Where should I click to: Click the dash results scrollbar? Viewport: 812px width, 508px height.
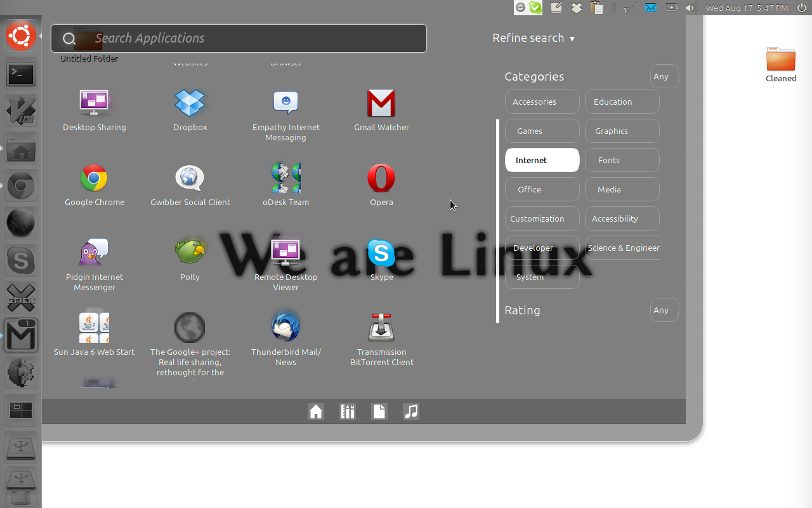pyautogui.click(x=498, y=221)
